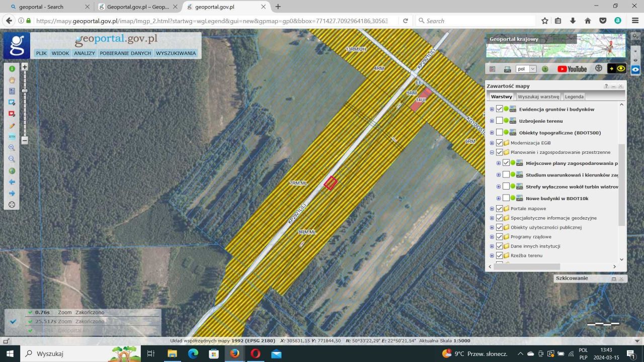Enable Studium uwarunkowań i kierunków checkbox
644x362 pixels.
click(x=506, y=174)
